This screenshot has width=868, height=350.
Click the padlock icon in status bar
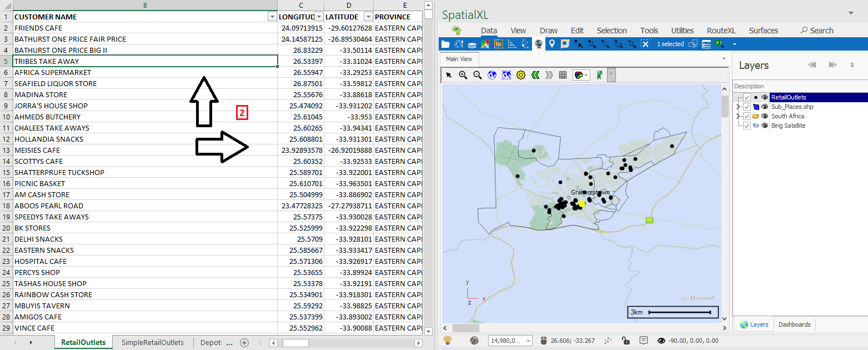(x=625, y=341)
